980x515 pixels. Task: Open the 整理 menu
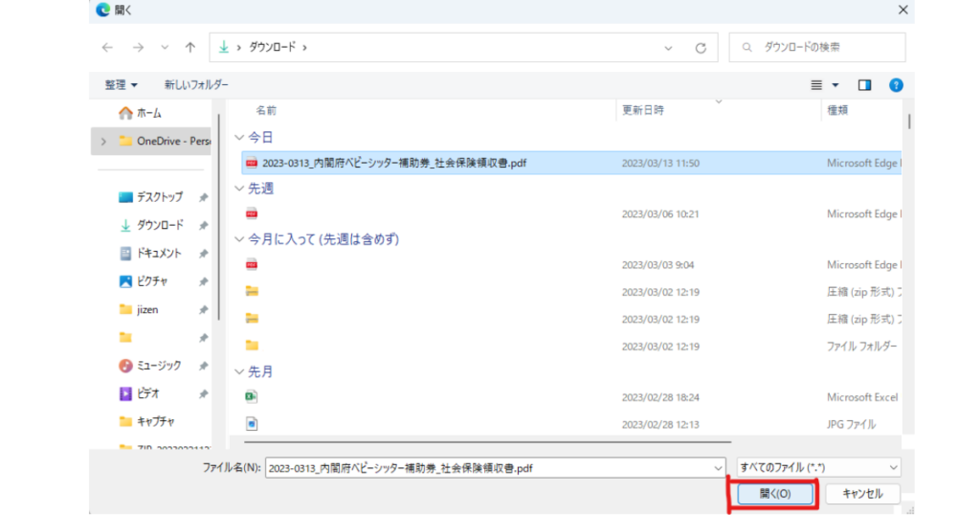[121, 85]
